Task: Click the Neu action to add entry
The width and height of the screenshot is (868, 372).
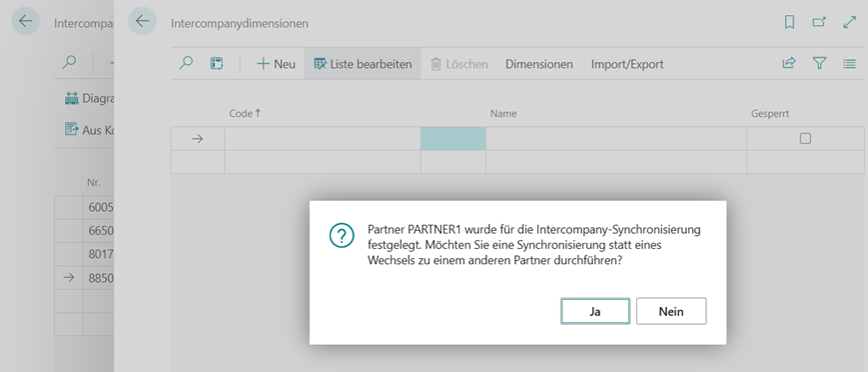Action: (x=276, y=64)
